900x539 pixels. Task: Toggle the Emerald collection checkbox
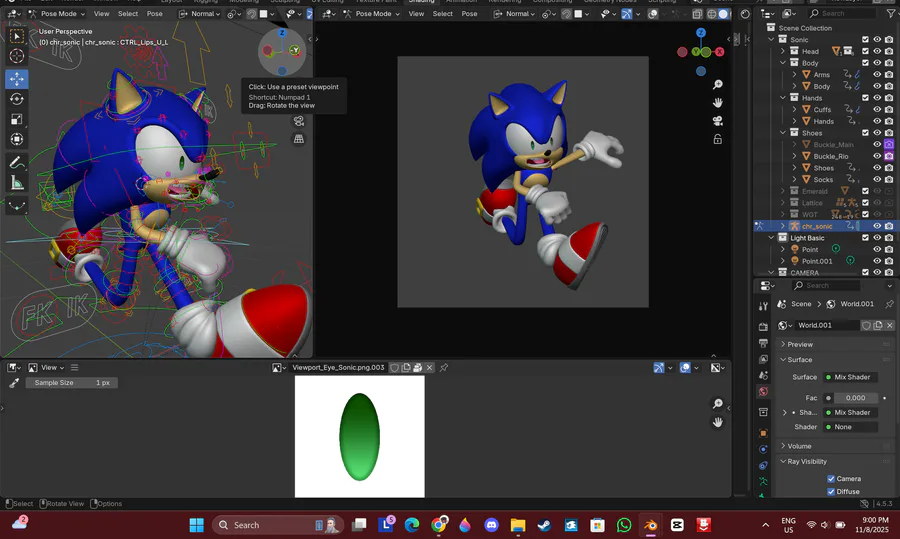click(x=866, y=191)
